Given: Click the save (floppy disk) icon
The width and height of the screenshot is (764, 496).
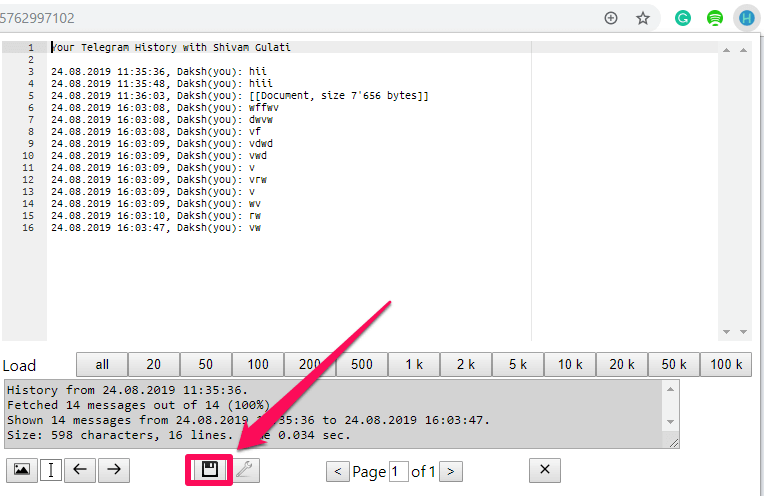Looking at the screenshot, I should click(x=210, y=470).
